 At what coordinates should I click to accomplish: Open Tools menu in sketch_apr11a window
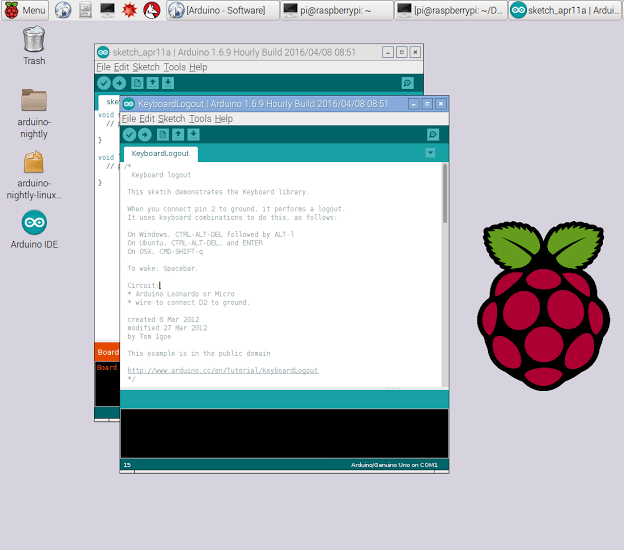(x=174, y=67)
